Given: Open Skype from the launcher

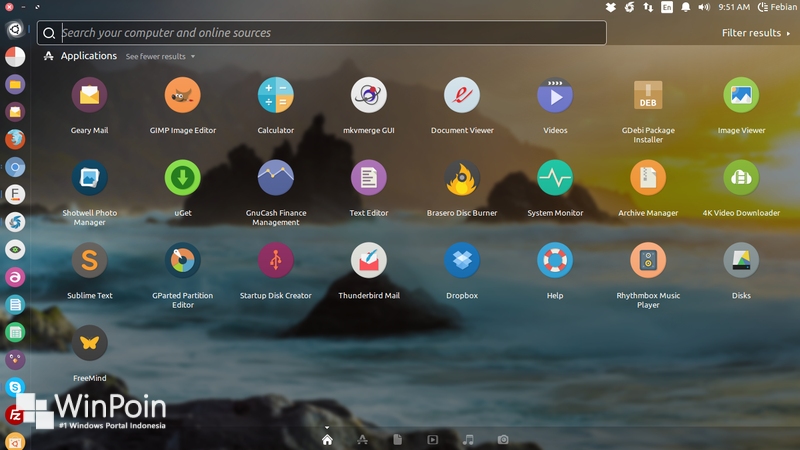Looking at the screenshot, I should [15, 387].
